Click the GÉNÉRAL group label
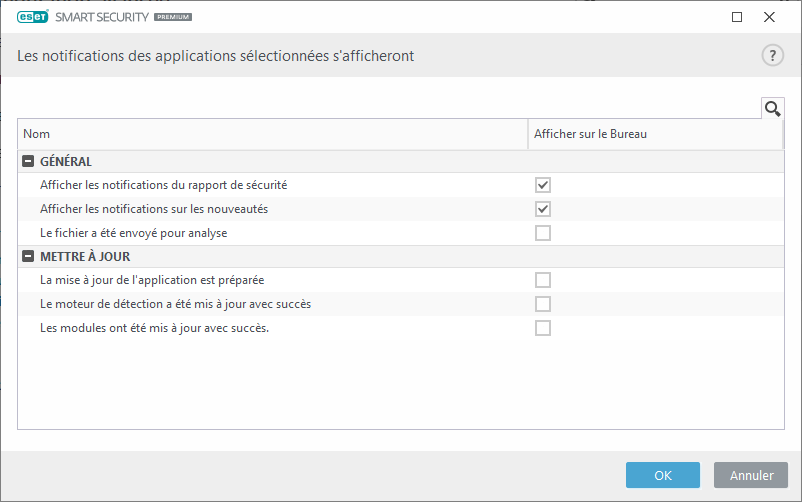802x502 pixels. [66, 161]
